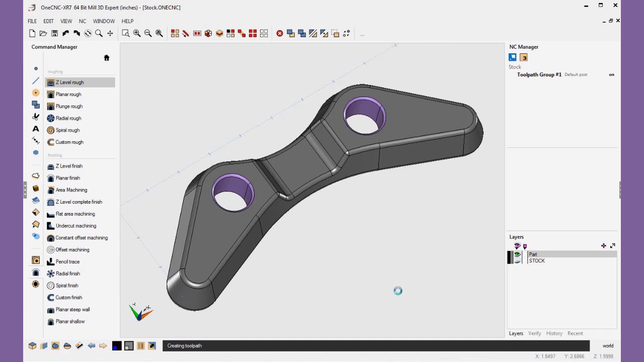The width and height of the screenshot is (644, 362).
Task: Toggle all layers visibility purple eye
Action: pyautogui.click(x=517, y=246)
